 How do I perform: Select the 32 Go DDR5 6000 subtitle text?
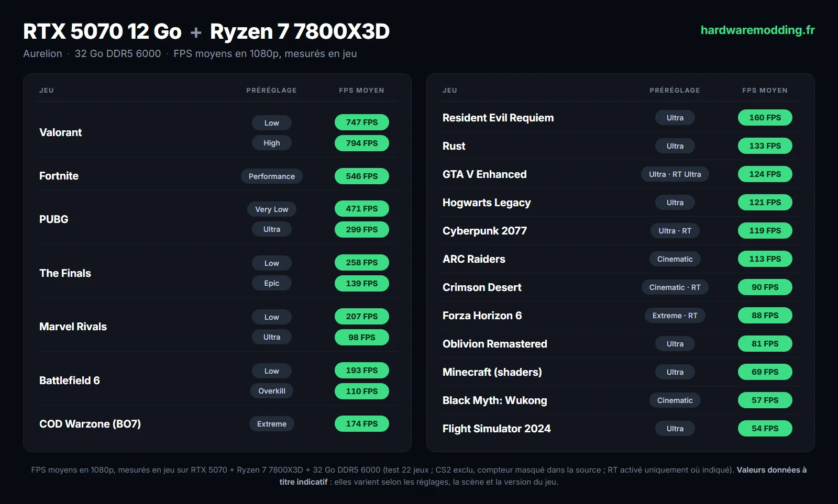pyautogui.click(x=118, y=53)
